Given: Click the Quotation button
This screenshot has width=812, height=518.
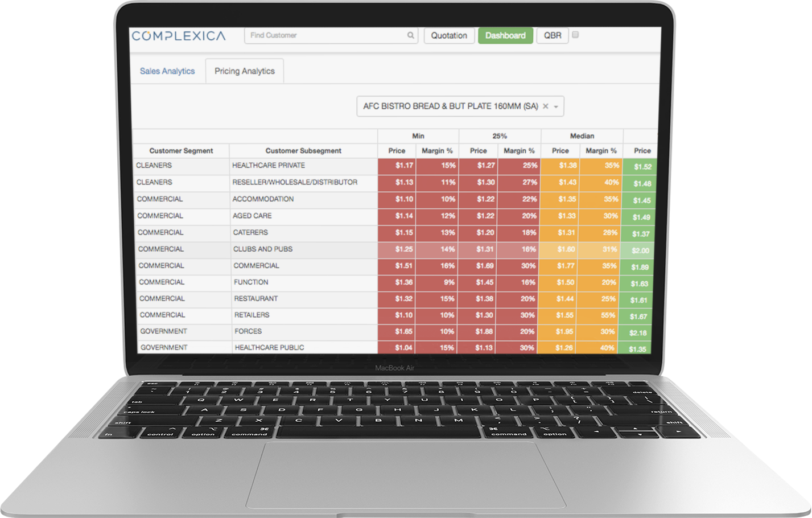Looking at the screenshot, I should tap(449, 35).
